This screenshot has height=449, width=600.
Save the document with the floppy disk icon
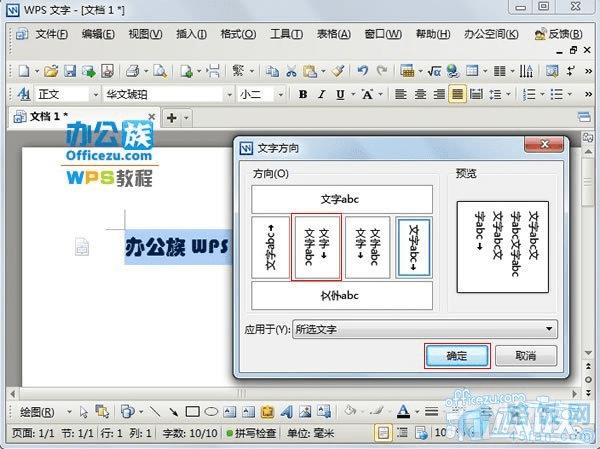click(70, 71)
